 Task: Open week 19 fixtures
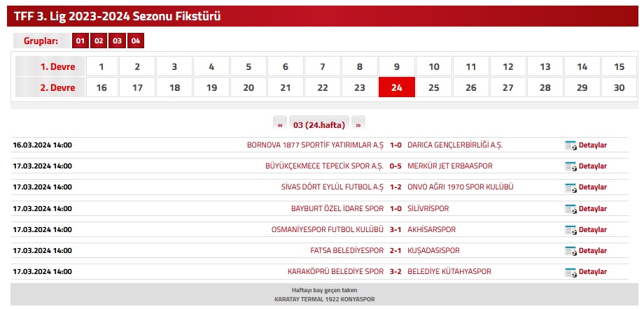coord(211,87)
